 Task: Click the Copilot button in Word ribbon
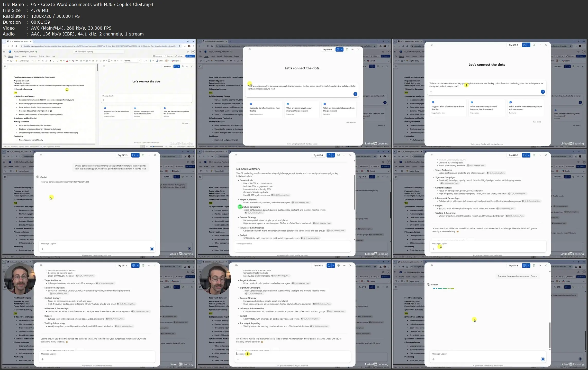pos(176,61)
